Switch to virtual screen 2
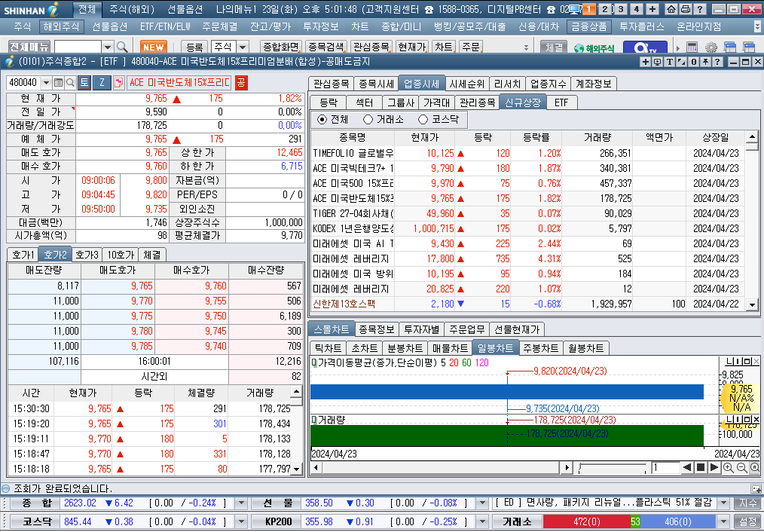 tap(605, 9)
